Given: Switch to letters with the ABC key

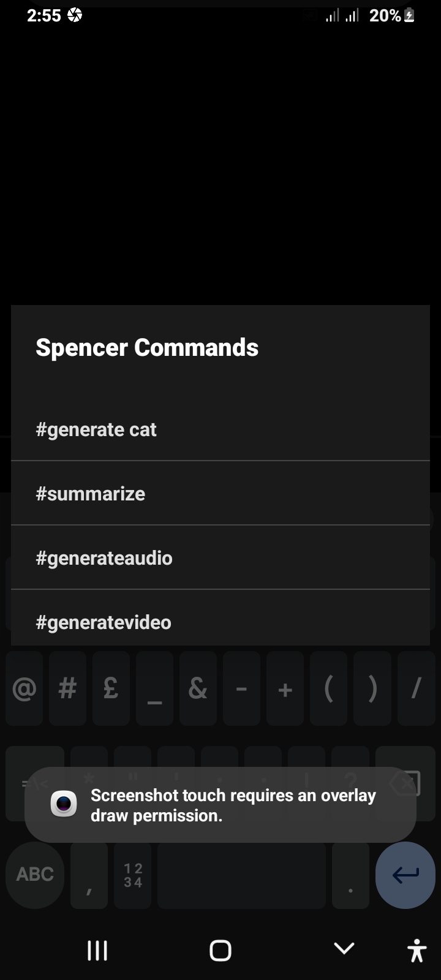Looking at the screenshot, I should pos(34,875).
